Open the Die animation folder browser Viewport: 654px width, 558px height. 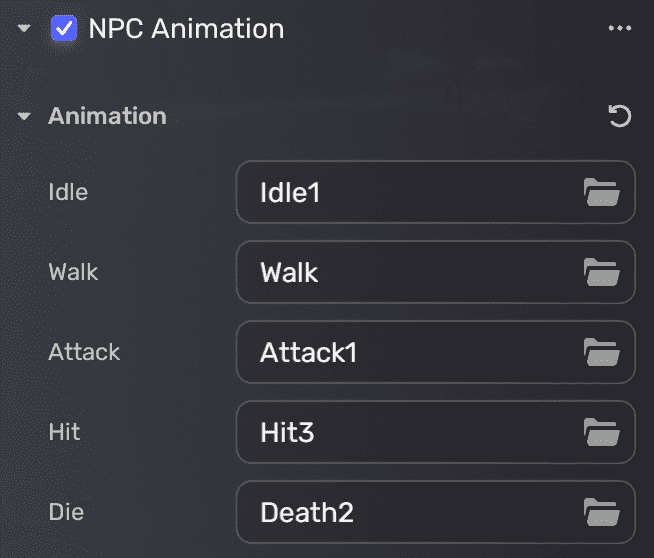click(602, 512)
